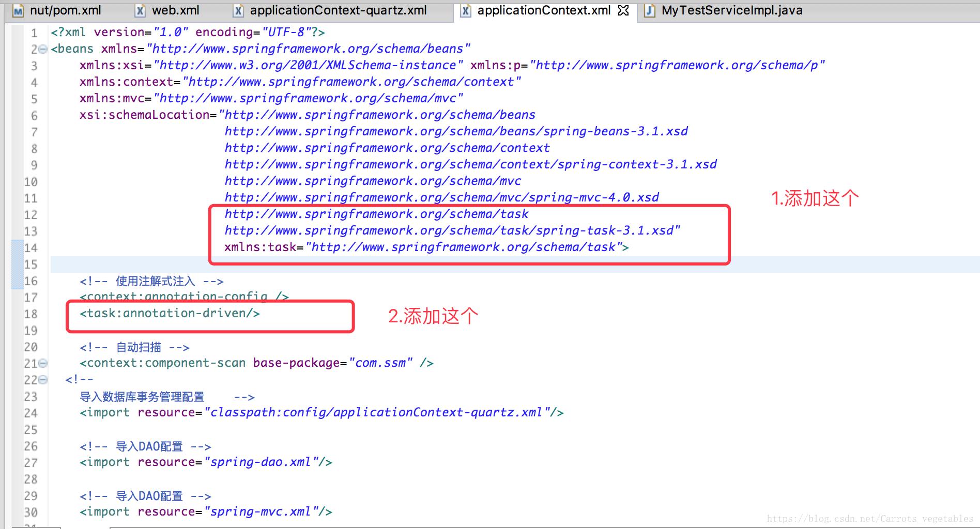Screen dimensions: 980x529
Task: Click xsi:schemaLocation attribute on line 6
Action: pos(308,115)
